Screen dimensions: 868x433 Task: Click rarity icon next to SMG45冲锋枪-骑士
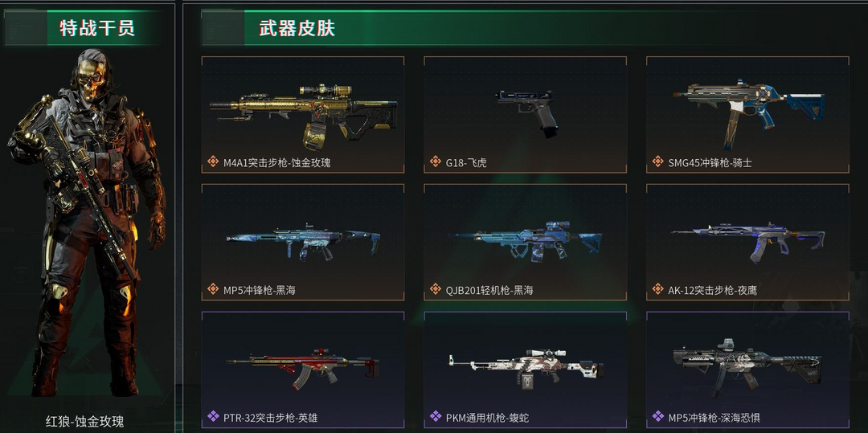click(657, 162)
